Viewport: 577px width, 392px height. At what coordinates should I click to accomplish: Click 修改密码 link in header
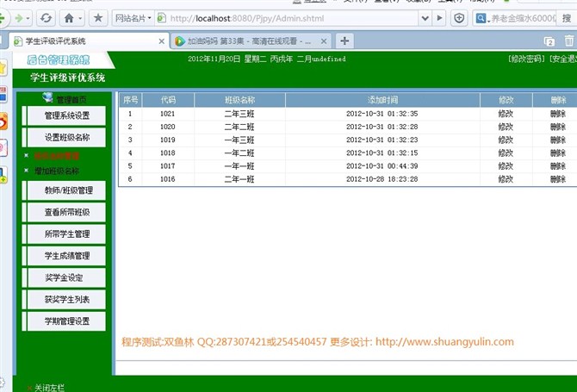pyautogui.click(x=526, y=59)
